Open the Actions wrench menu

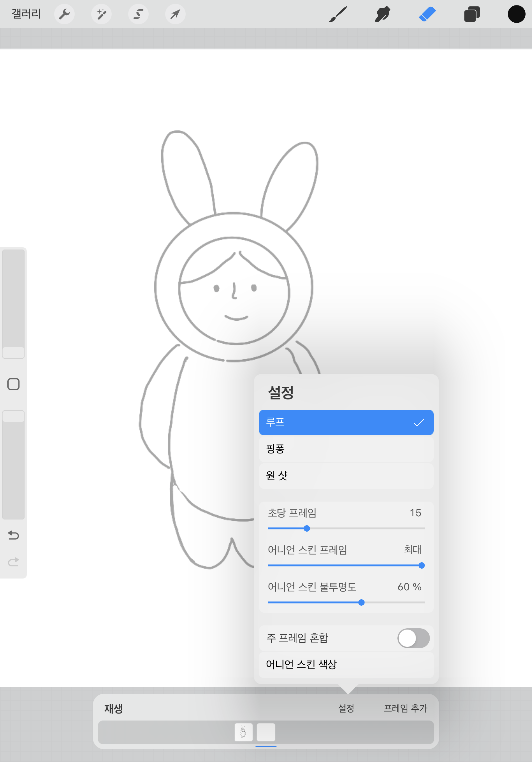pos(64,14)
